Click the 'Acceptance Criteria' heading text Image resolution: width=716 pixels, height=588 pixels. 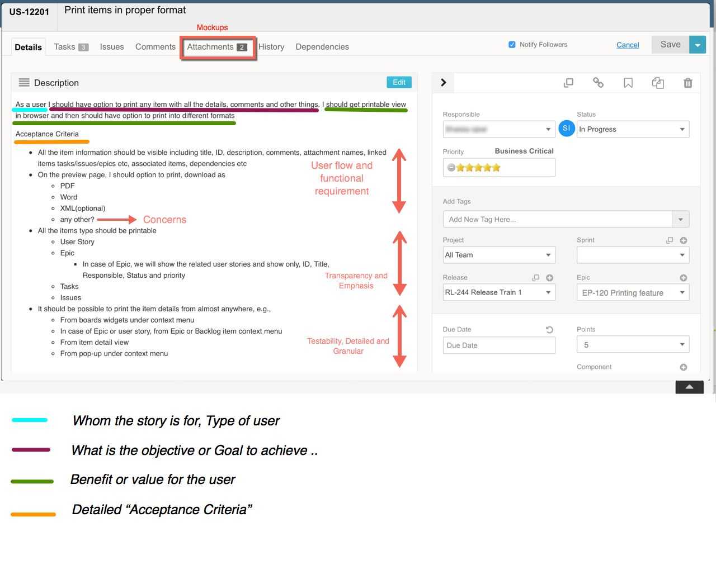(47, 134)
